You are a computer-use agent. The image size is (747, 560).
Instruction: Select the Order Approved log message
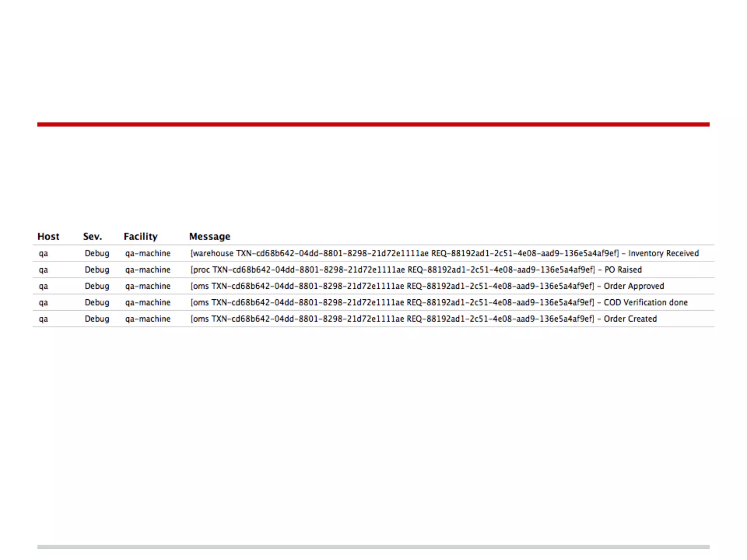427,286
